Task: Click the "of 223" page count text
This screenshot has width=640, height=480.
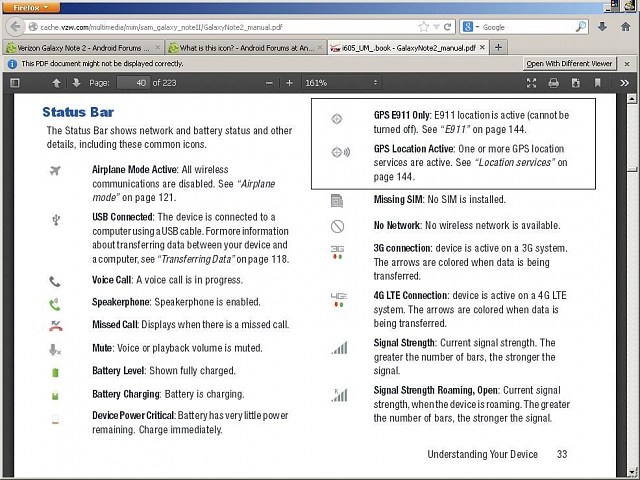Action: pyautogui.click(x=164, y=83)
